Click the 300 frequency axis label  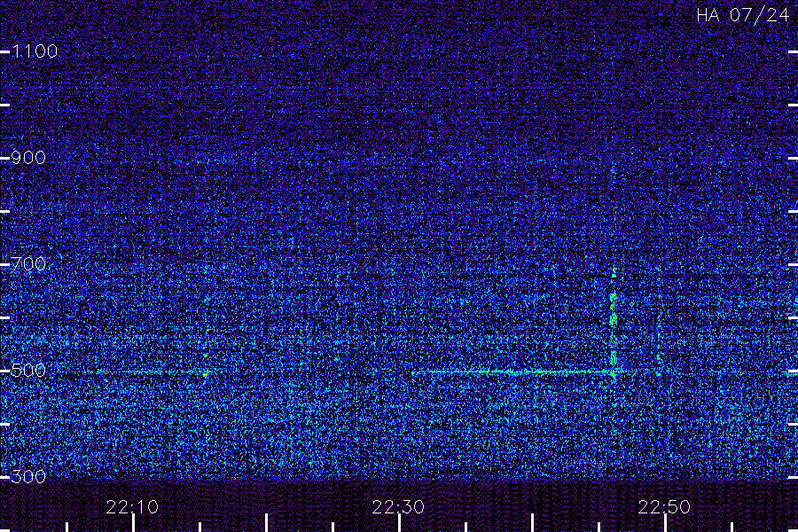pyautogui.click(x=28, y=476)
